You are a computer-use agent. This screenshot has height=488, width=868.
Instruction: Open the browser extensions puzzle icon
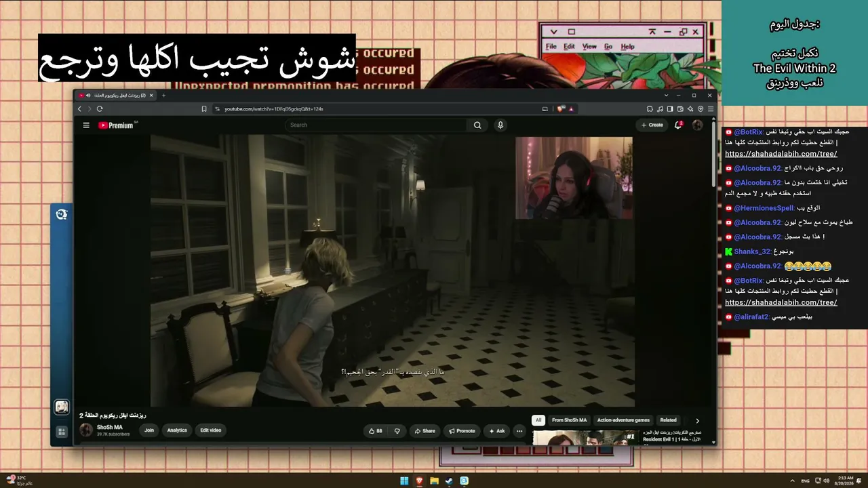click(650, 108)
